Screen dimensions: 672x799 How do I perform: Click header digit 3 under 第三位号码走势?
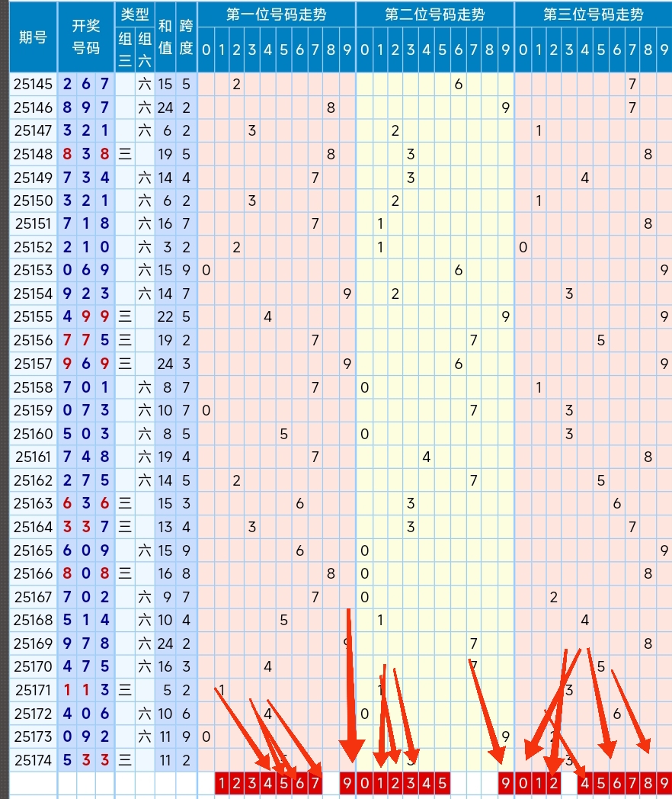569,50
